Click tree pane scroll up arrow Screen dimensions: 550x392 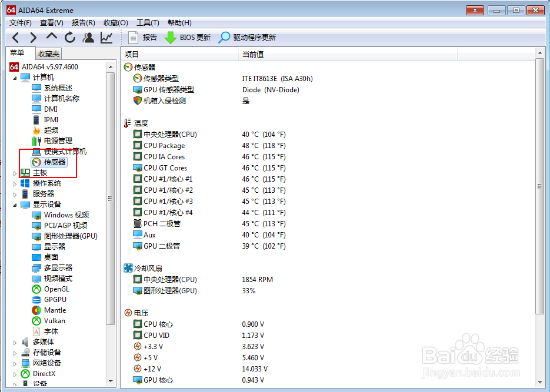point(111,66)
